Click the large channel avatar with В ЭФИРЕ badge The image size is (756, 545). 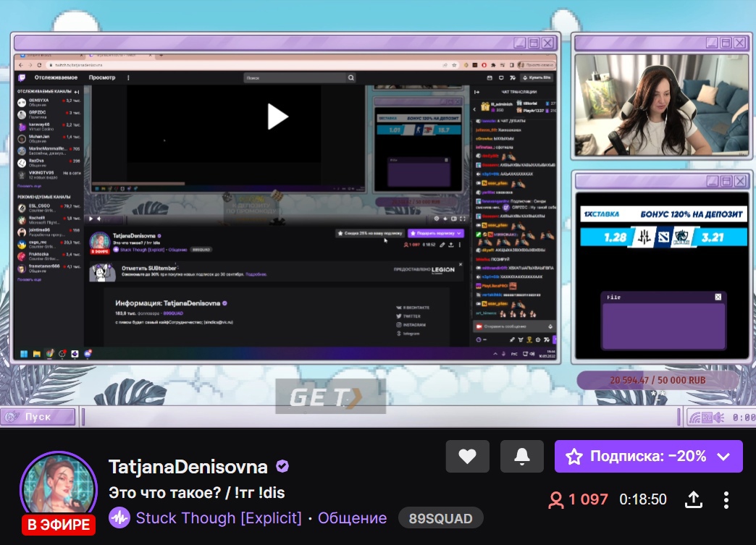[59, 492]
